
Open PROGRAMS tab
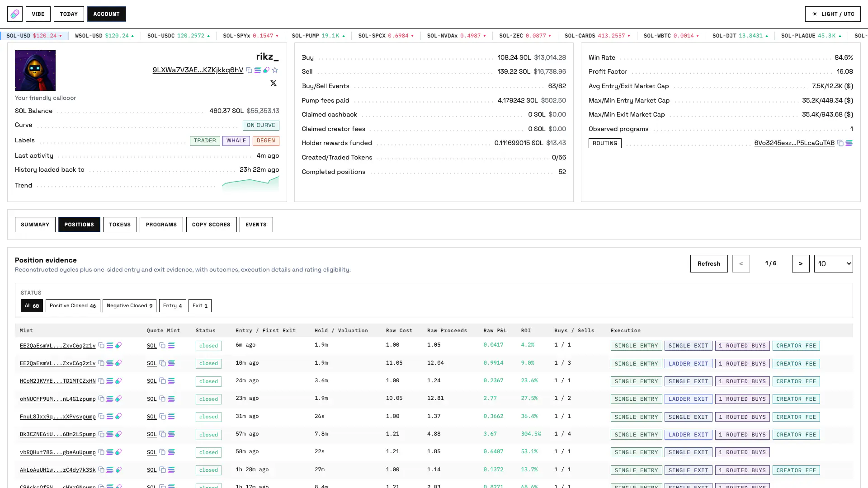pyautogui.click(x=161, y=225)
